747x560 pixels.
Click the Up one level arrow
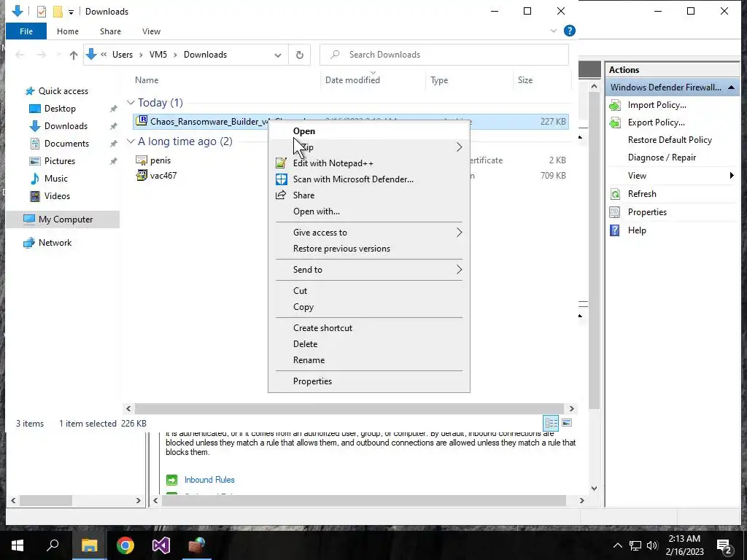click(74, 55)
